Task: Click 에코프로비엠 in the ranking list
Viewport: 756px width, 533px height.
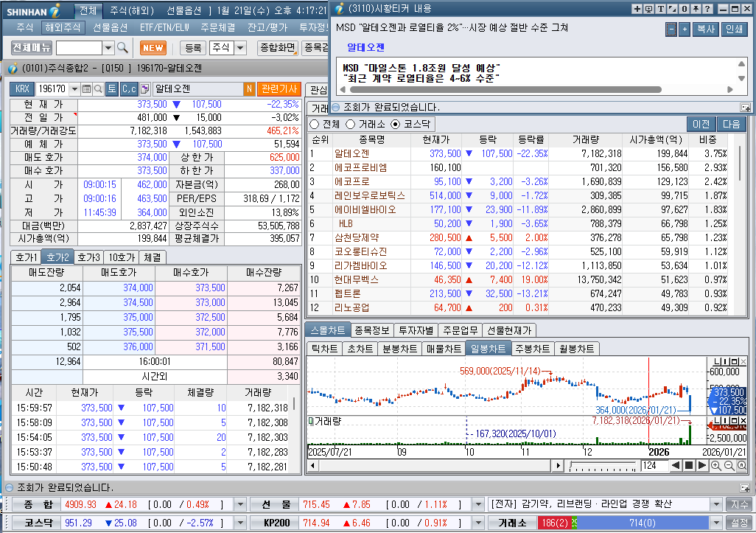Action: tap(360, 167)
